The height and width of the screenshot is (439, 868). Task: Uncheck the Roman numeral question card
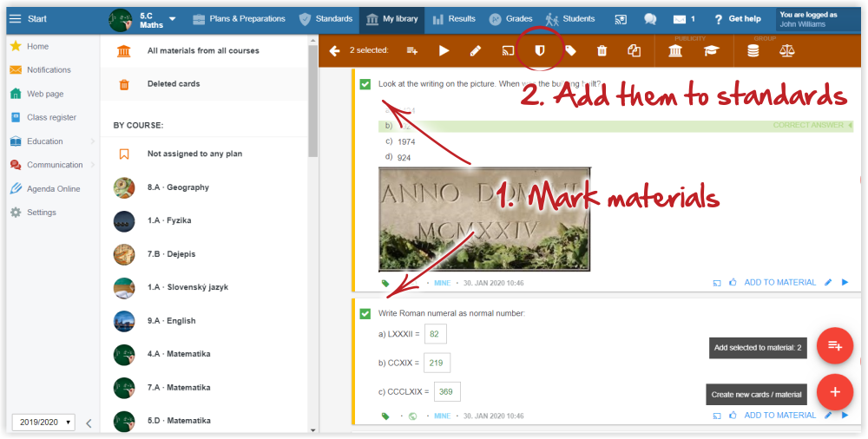[365, 314]
